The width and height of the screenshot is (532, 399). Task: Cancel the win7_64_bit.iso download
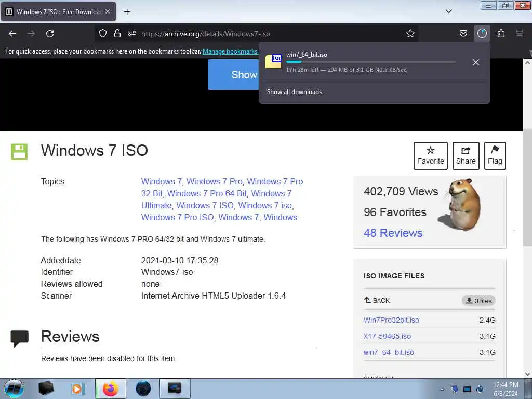tap(476, 62)
